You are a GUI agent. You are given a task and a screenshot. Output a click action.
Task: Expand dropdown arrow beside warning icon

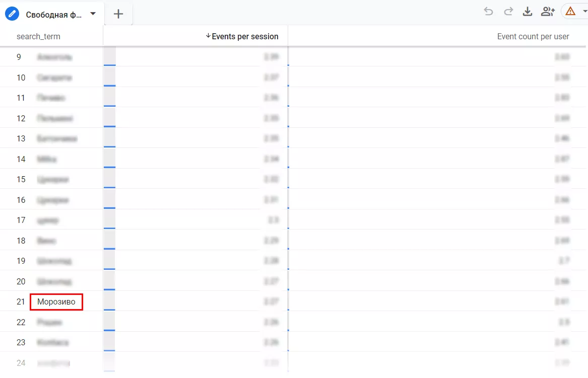point(584,11)
